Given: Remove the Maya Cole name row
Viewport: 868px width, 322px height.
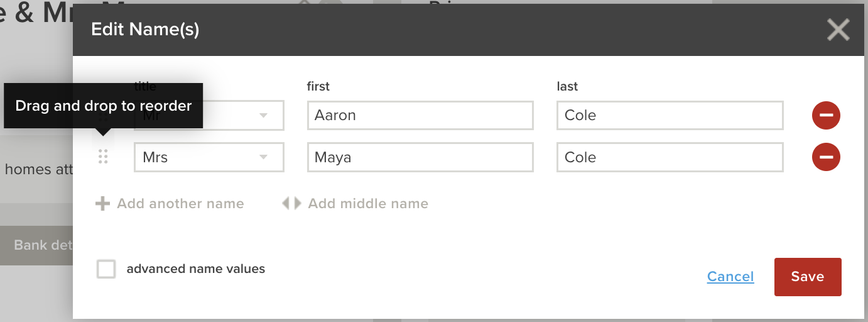Looking at the screenshot, I should click(826, 157).
